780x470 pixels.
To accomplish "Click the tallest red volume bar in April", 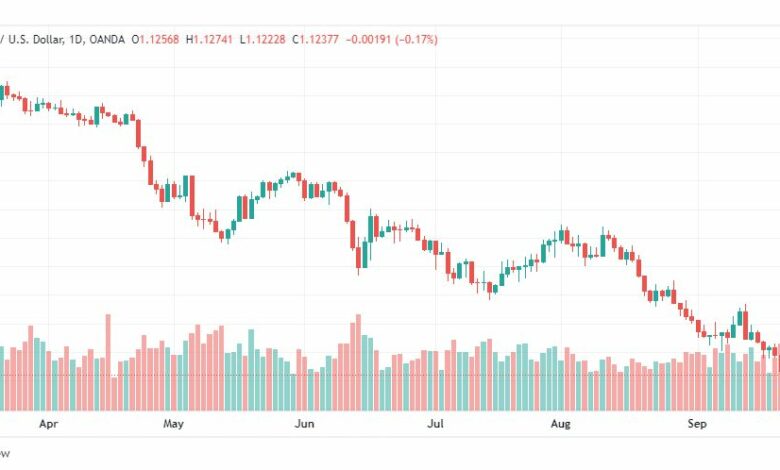I will coord(108,362).
